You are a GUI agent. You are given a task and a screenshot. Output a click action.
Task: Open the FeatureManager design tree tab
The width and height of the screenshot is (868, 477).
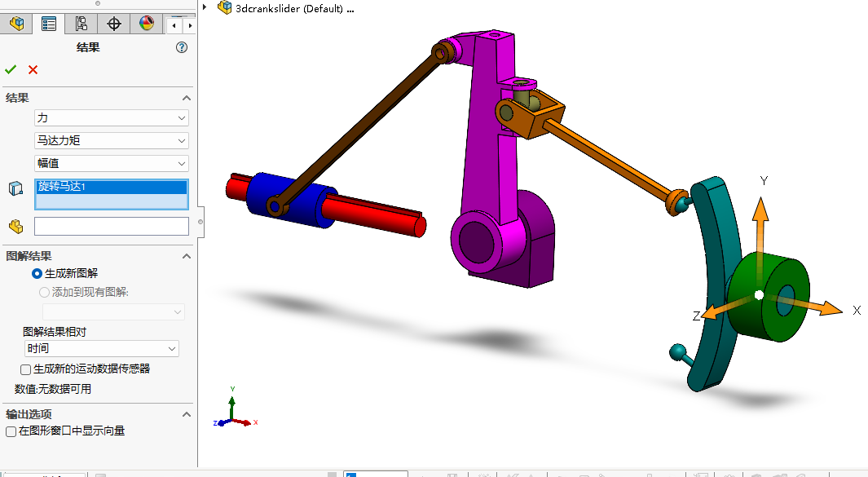pyautogui.click(x=16, y=24)
